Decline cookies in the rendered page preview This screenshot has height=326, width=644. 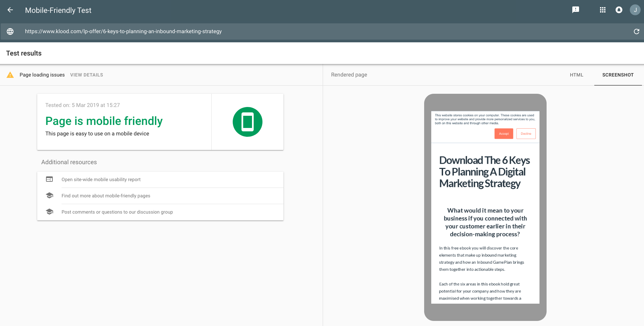point(526,133)
